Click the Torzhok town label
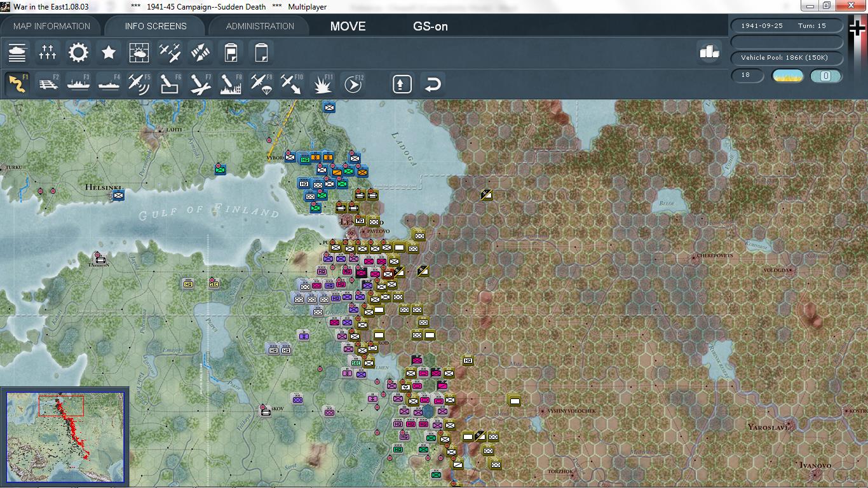This screenshot has width=868, height=488. pos(559,471)
